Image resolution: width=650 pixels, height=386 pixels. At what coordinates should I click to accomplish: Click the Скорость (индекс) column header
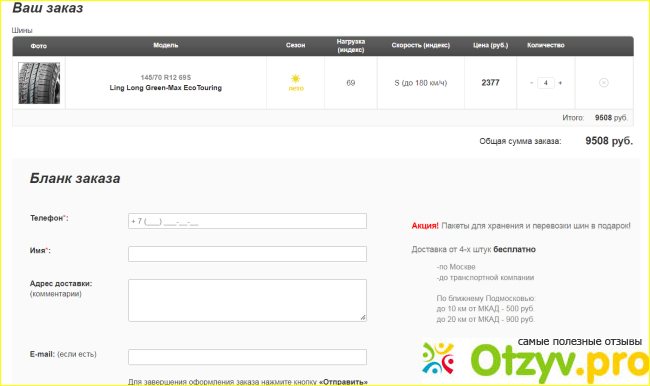[421, 45]
